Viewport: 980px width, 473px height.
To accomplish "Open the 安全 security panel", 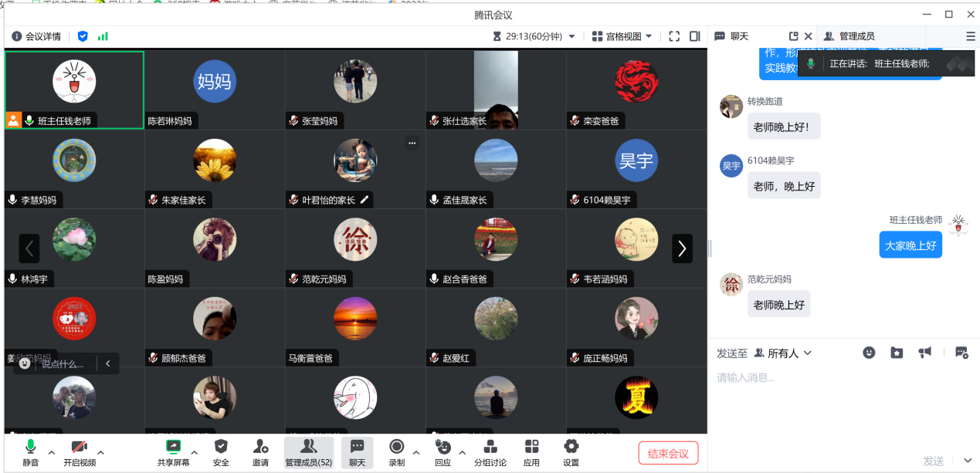I will coord(221,452).
